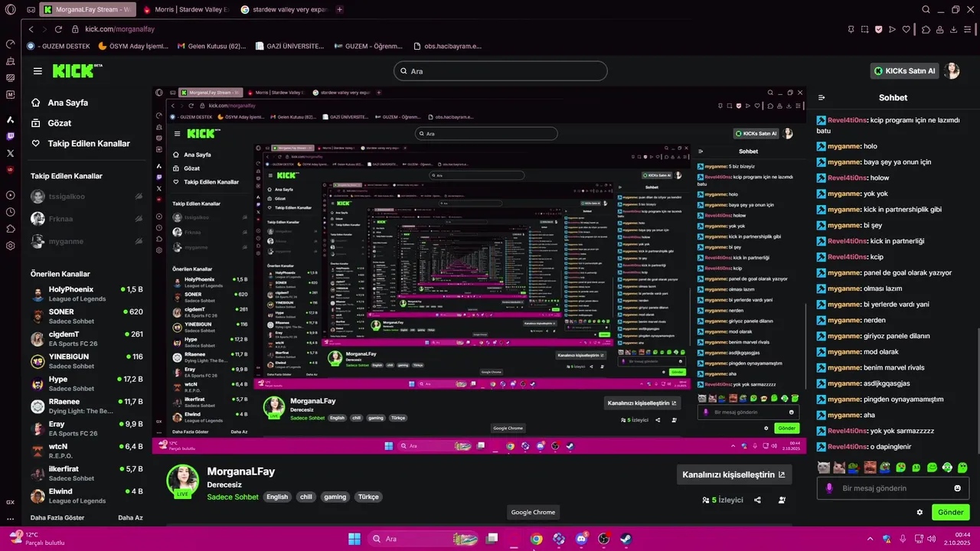Screen dimensions: 980x551
Task: Open the emoji picker in message box
Action: click(x=957, y=488)
